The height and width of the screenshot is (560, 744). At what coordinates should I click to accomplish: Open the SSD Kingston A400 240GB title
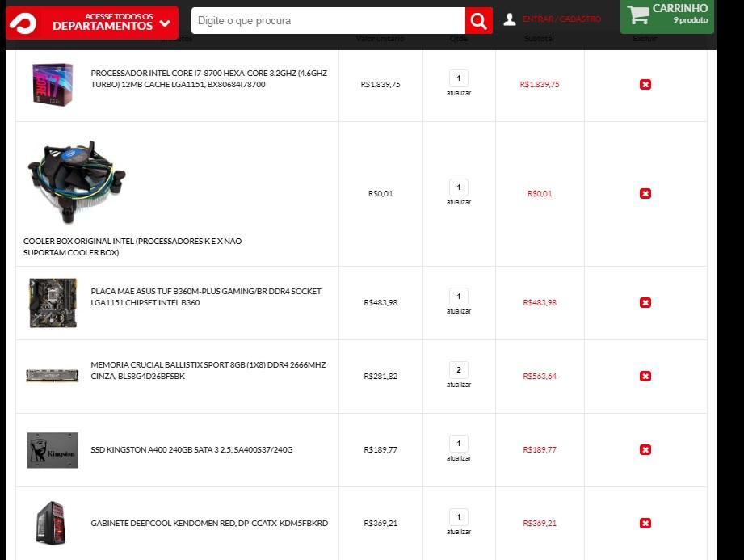(x=191, y=449)
